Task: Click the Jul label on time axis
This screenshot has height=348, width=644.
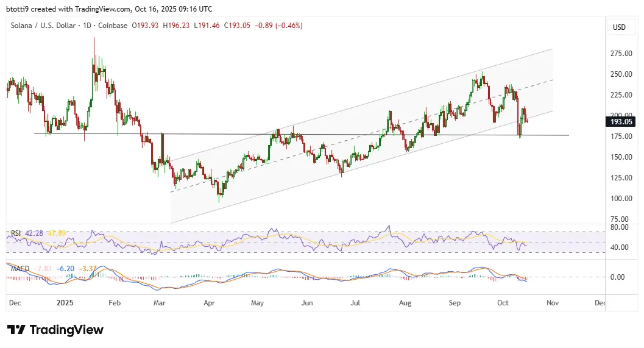Action: (x=356, y=302)
